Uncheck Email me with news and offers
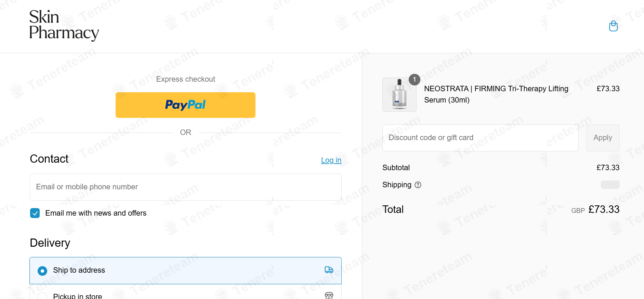 [35, 213]
